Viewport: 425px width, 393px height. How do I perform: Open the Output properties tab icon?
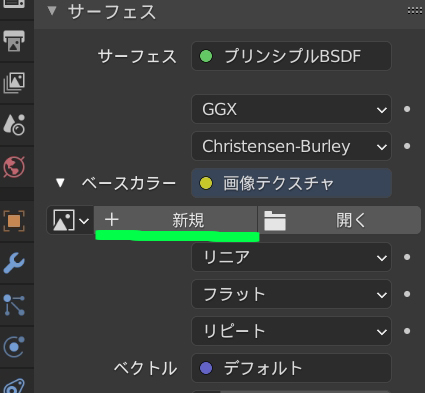coord(14,41)
